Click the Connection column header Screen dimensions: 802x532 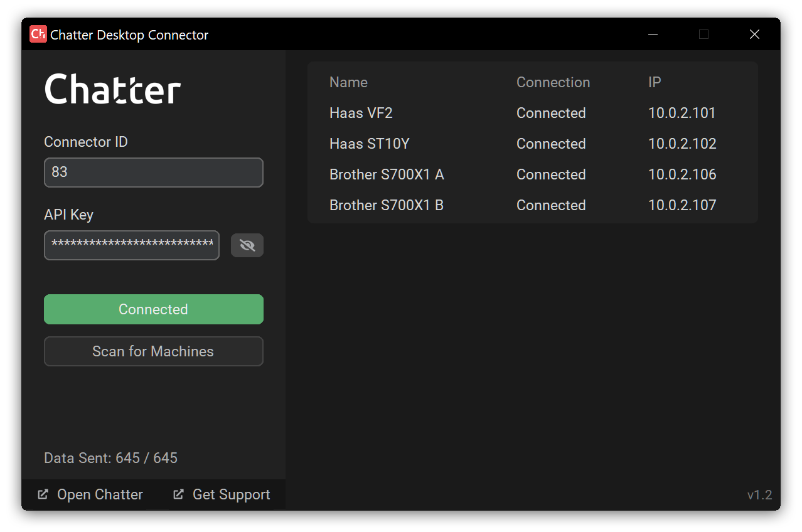click(x=553, y=82)
